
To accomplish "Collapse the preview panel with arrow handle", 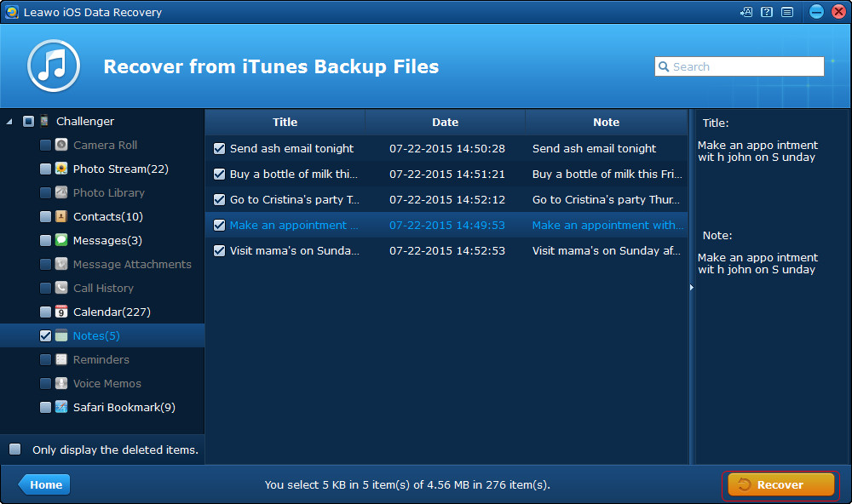I will pyautogui.click(x=692, y=287).
